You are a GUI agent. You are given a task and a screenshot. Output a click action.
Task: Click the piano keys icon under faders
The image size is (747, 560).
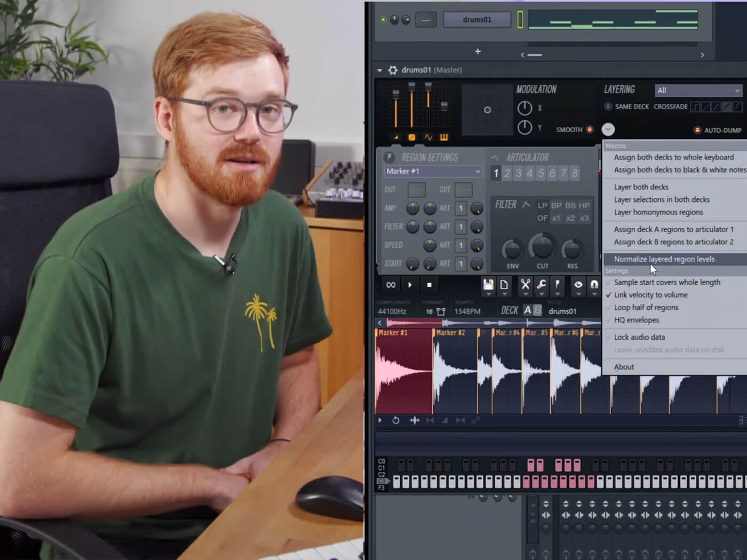(x=444, y=138)
